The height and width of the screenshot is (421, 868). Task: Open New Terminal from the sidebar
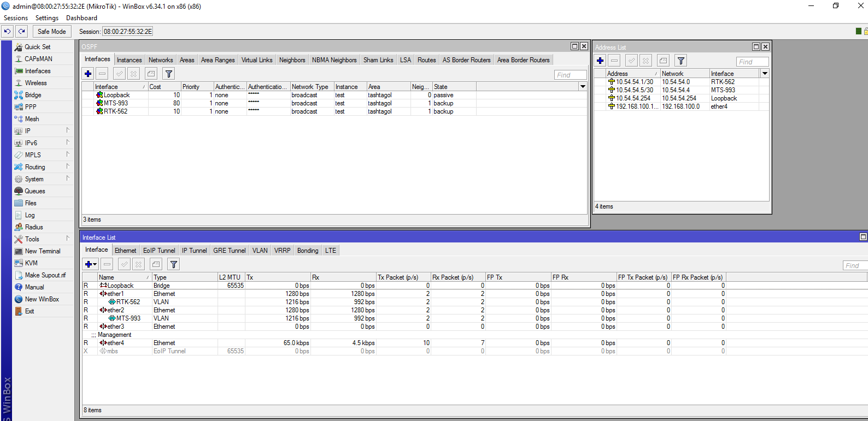coord(43,251)
